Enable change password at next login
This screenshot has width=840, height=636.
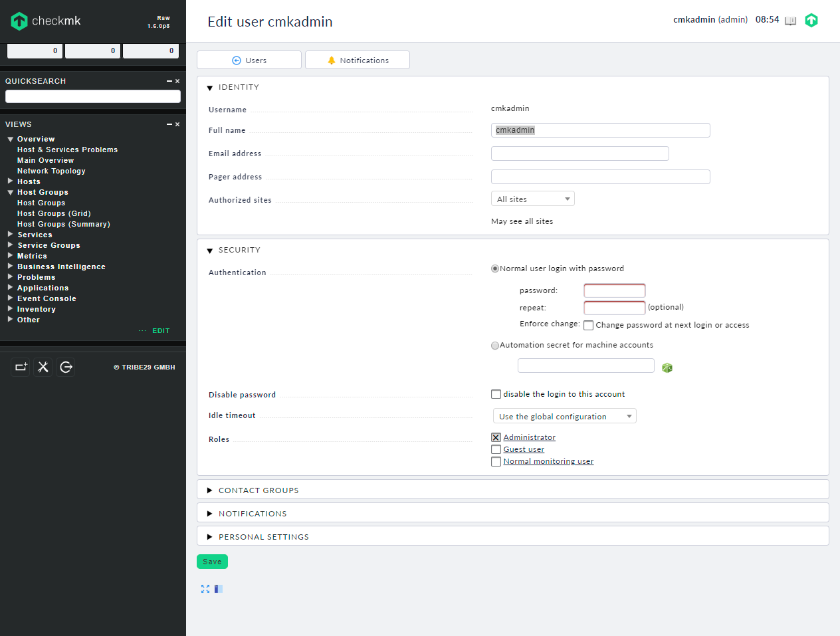pyautogui.click(x=589, y=326)
